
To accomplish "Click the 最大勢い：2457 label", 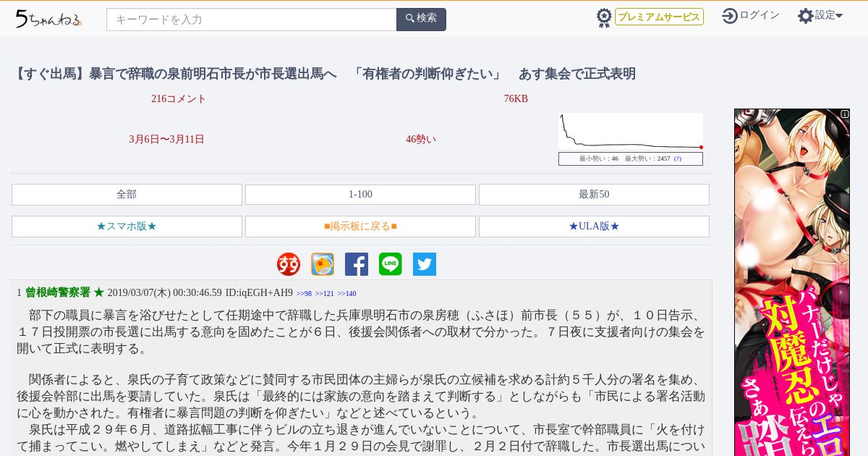I will 647,159.
